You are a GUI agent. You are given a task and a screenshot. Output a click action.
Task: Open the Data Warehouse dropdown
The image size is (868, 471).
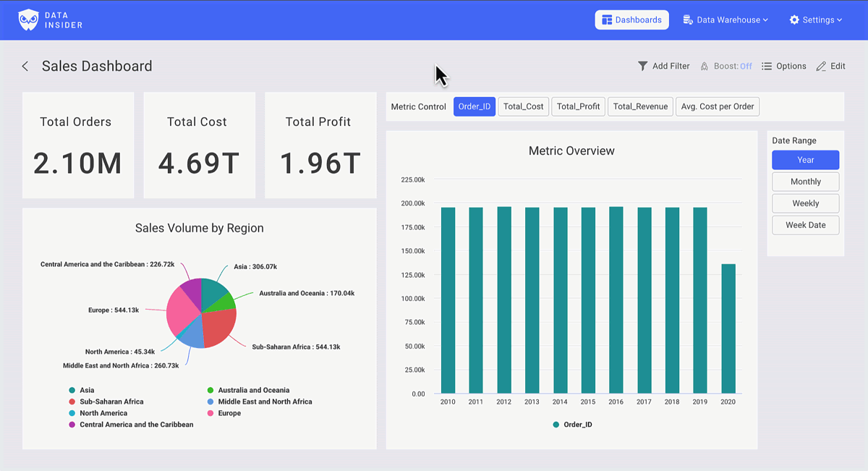pos(726,20)
